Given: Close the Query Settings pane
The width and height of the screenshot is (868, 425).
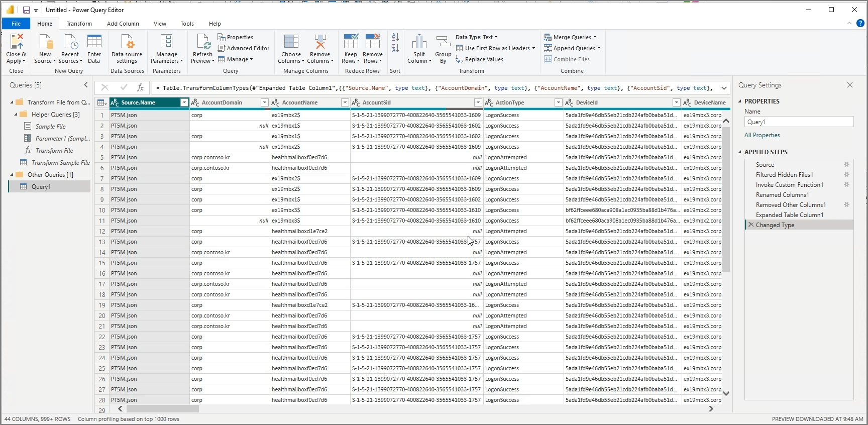Looking at the screenshot, I should tap(850, 85).
